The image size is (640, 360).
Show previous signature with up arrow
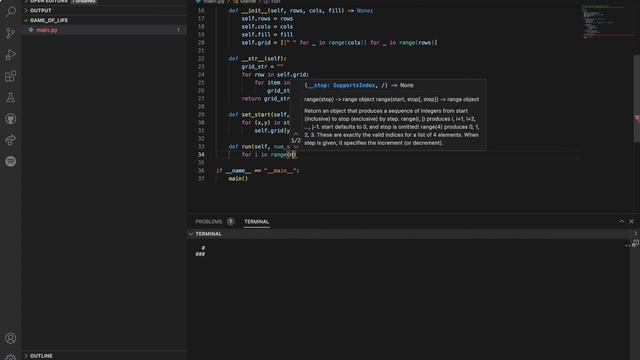296,133
